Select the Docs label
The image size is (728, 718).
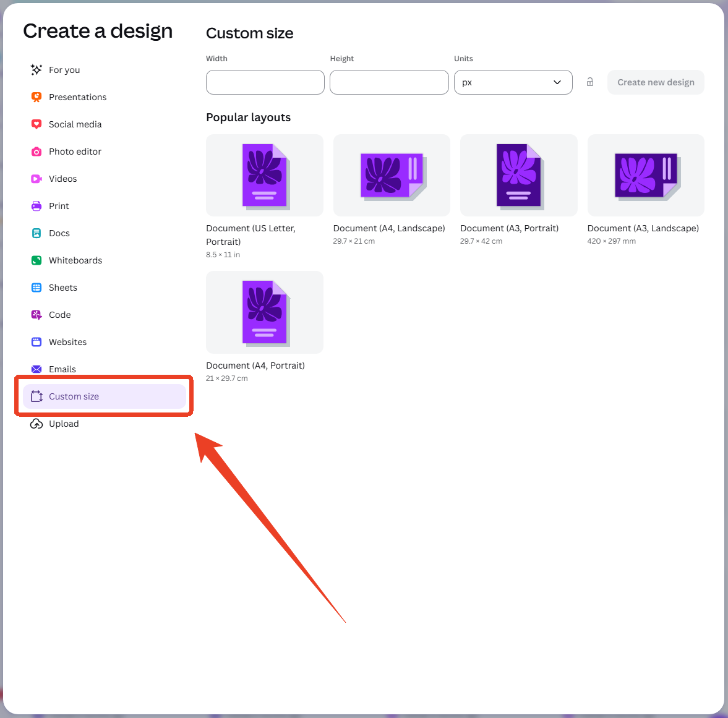(x=59, y=233)
